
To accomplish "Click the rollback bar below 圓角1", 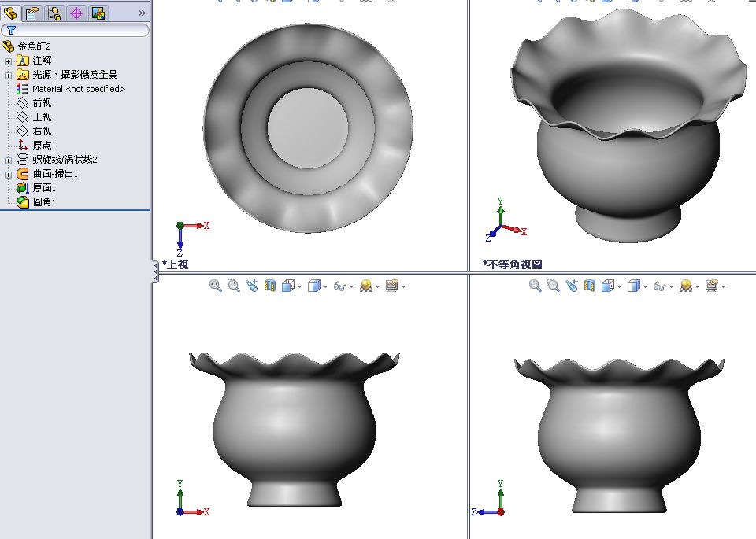I will pyautogui.click(x=76, y=210).
